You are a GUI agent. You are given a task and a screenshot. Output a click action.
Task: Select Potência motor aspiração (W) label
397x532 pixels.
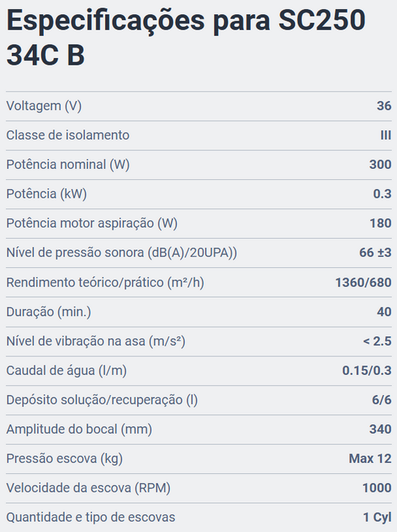tap(92, 223)
